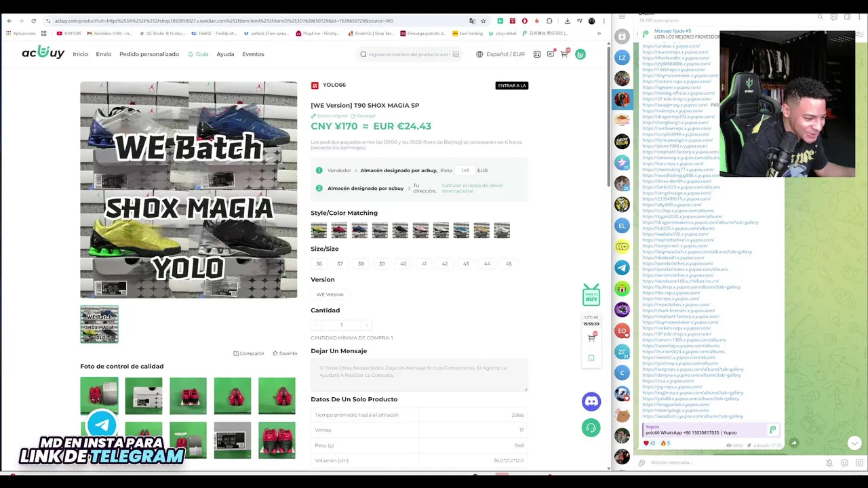
Task: Bookmark the page with the star icon
Action: pos(483,21)
